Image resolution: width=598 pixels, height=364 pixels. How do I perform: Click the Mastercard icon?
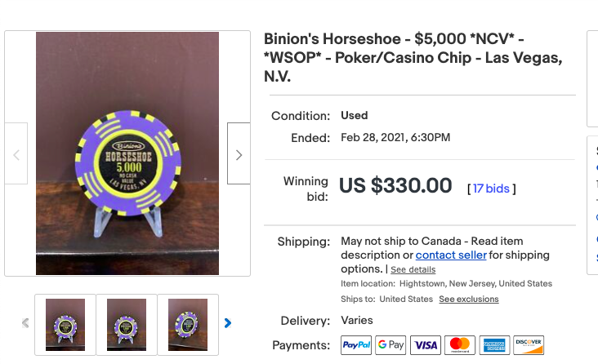[460, 345]
